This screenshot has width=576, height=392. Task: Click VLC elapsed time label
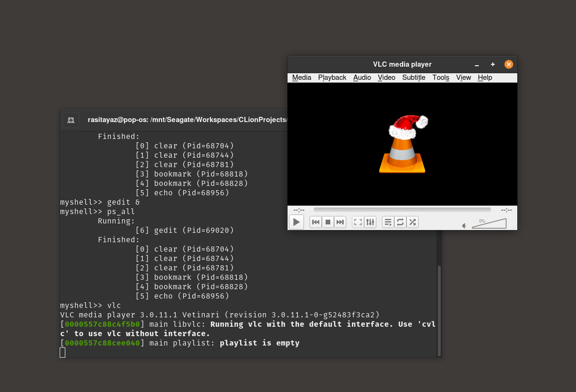(x=299, y=210)
